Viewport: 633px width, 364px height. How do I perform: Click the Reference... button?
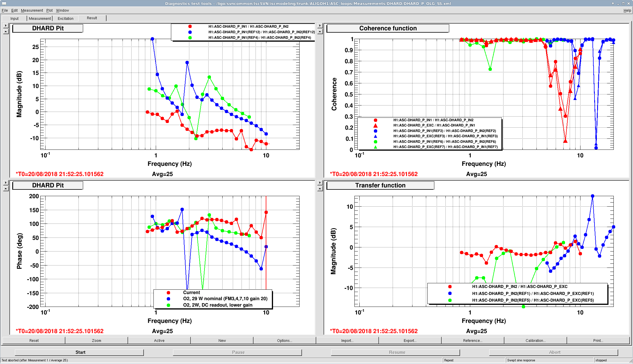(x=473, y=340)
